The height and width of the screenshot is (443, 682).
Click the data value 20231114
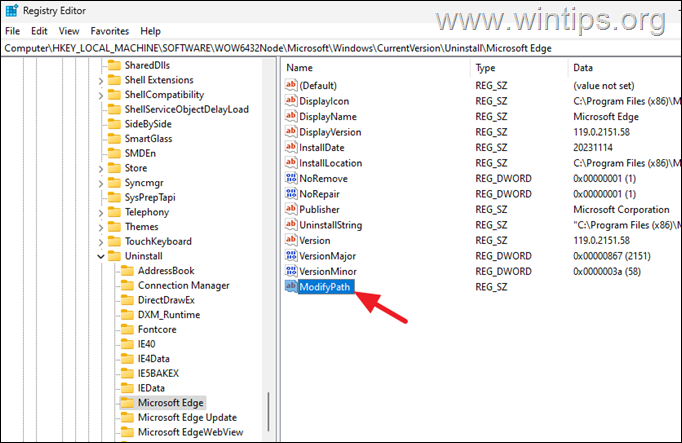tap(593, 147)
